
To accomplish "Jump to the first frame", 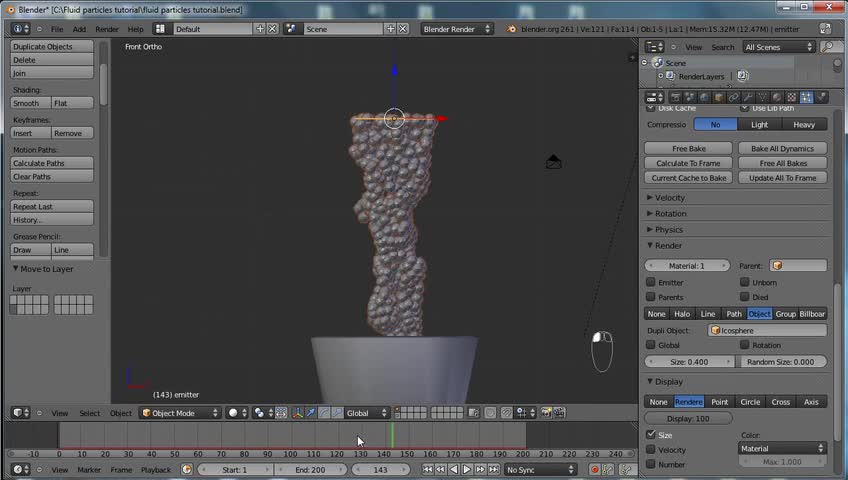I will 427,470.
